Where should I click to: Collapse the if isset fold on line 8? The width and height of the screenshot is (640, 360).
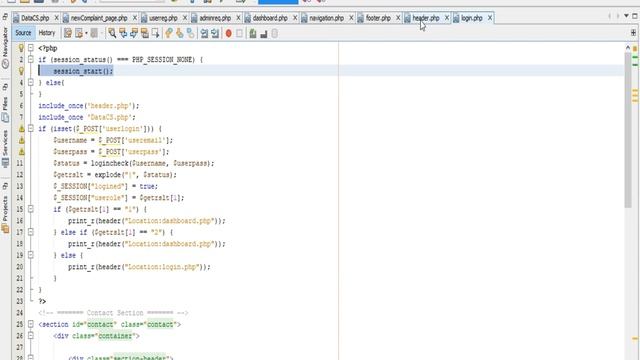pyautogui.click(x=31, y=128)
